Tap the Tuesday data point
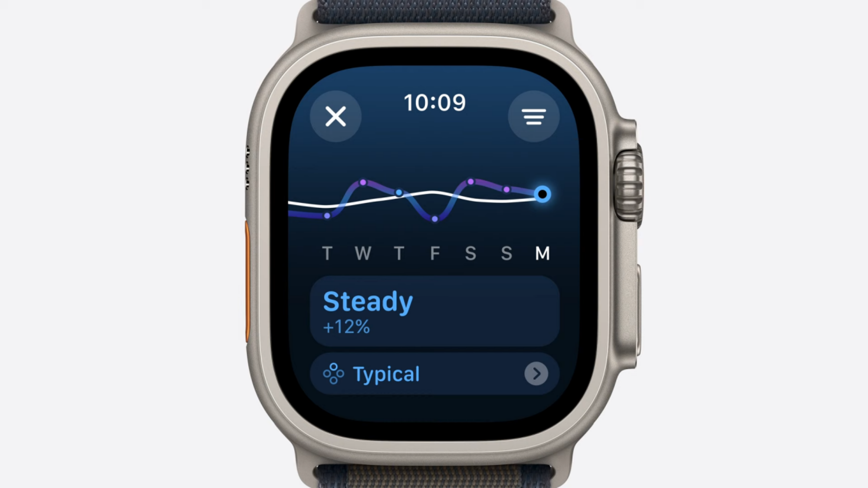The height and width of the screenshot is (488, 868). pos(328,216)
